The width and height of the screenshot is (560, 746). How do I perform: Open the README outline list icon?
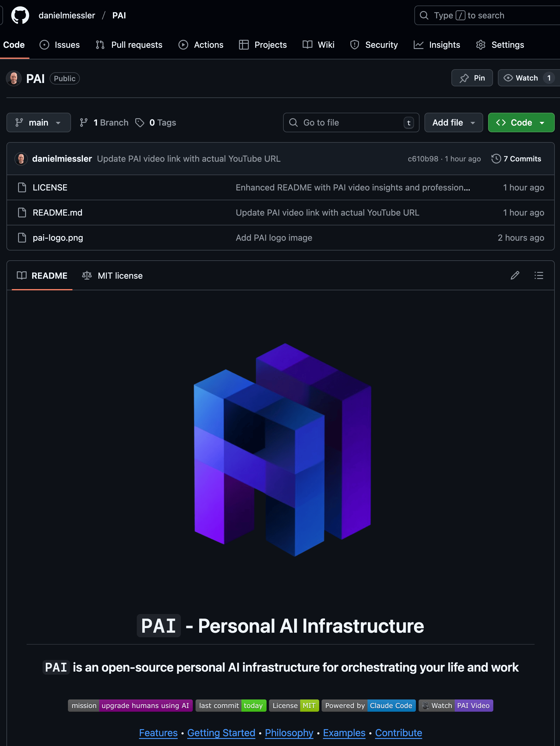coord(539,276)
